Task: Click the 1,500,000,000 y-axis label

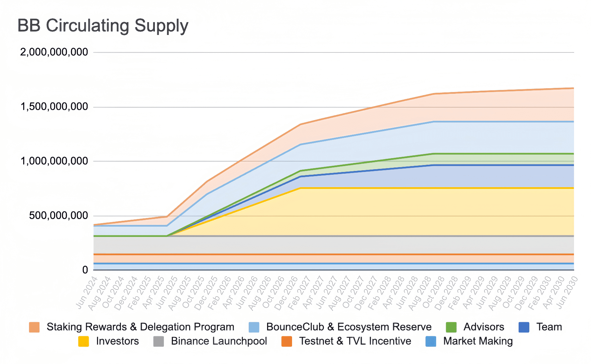Action: pos(54,107)
